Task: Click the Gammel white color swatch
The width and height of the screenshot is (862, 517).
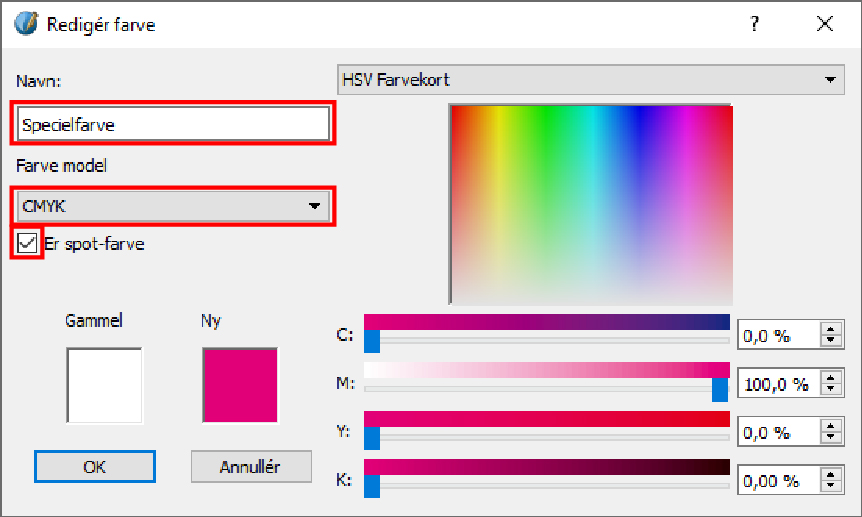Action: [x=104, y=385]
